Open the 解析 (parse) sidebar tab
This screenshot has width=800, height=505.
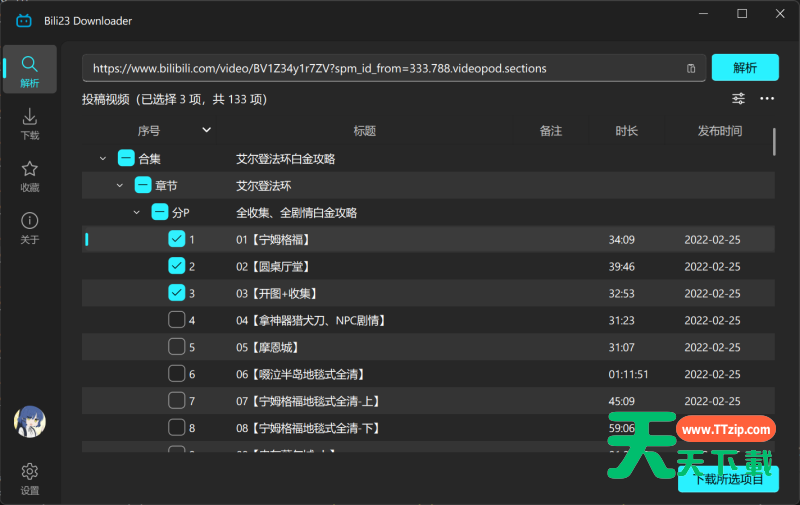tap(30, 69)
